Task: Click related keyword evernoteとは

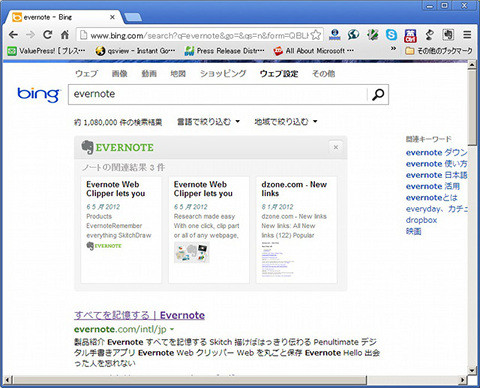Action: point(432,198)
